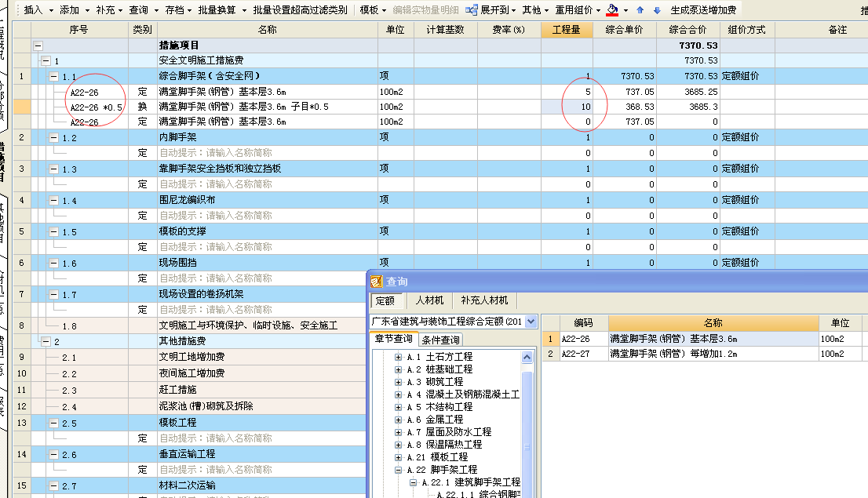Switch to the 条件查询 tab

(x=440, y=340)
